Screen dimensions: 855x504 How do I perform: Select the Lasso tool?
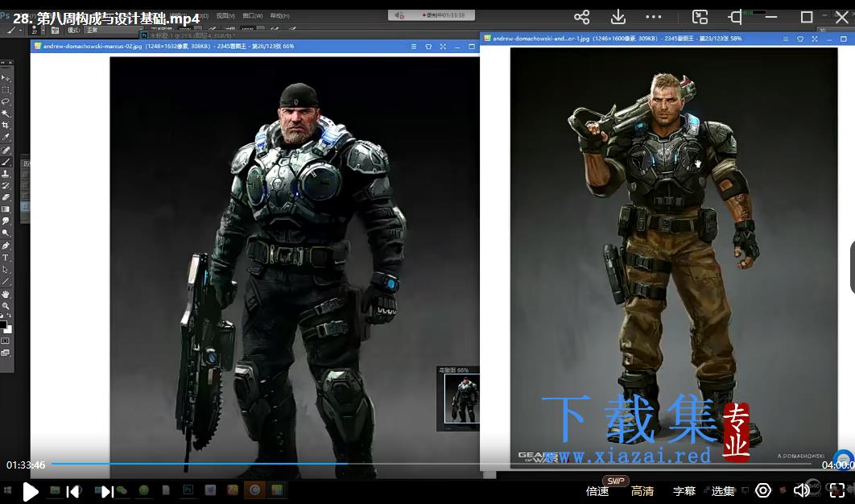6,101
